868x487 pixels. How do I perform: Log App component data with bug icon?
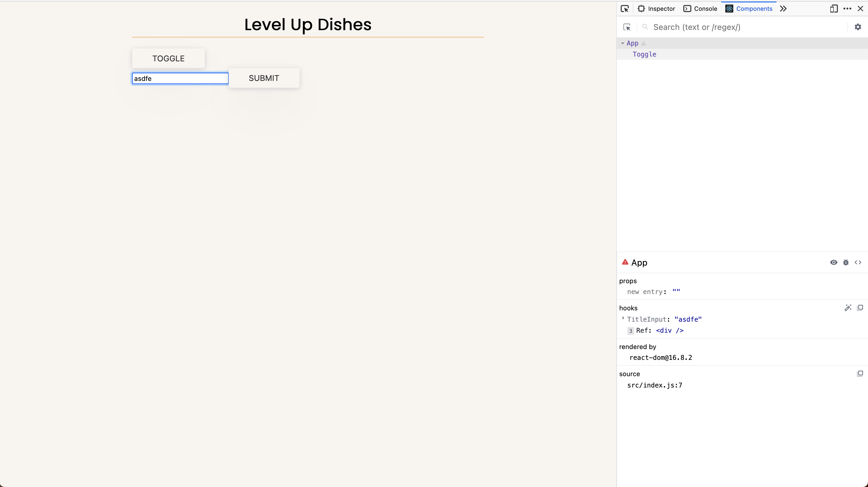pyautogui.click(x=845, y=263)
